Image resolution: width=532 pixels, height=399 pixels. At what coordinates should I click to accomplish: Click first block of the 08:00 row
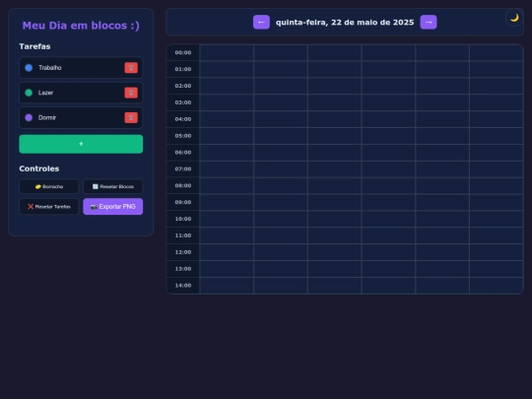(x=227, y=185)
